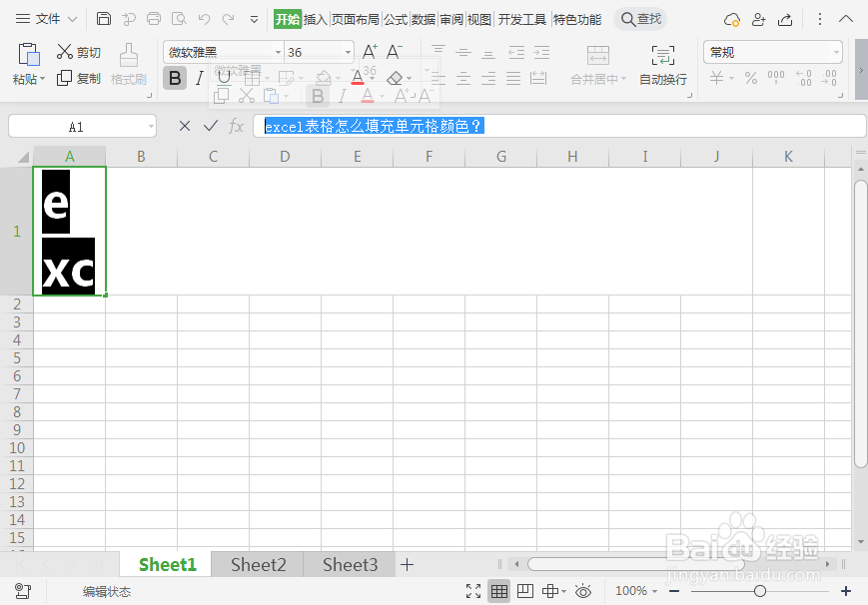Image resolution: width=868 pixels, height=605 pixels.
Task: Add a new sheet with plus button
Action: pos(407,565)
